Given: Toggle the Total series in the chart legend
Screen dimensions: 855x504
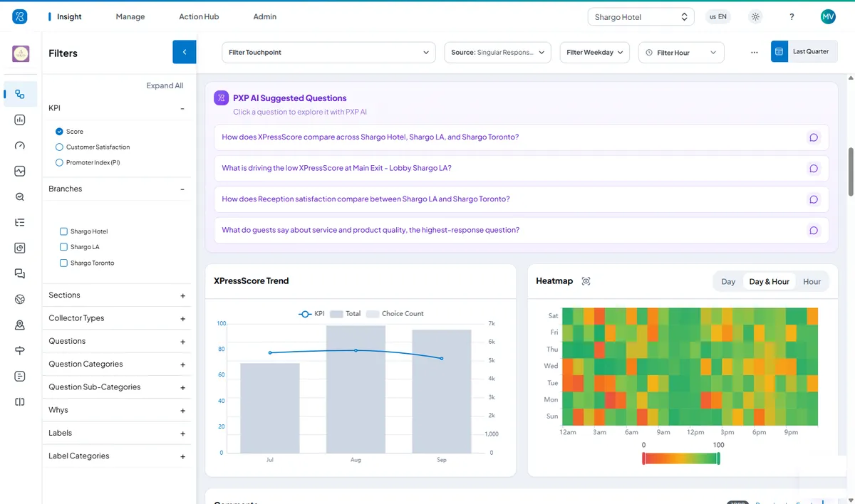Looking at the screenshot, I should [x=345, y=313].
